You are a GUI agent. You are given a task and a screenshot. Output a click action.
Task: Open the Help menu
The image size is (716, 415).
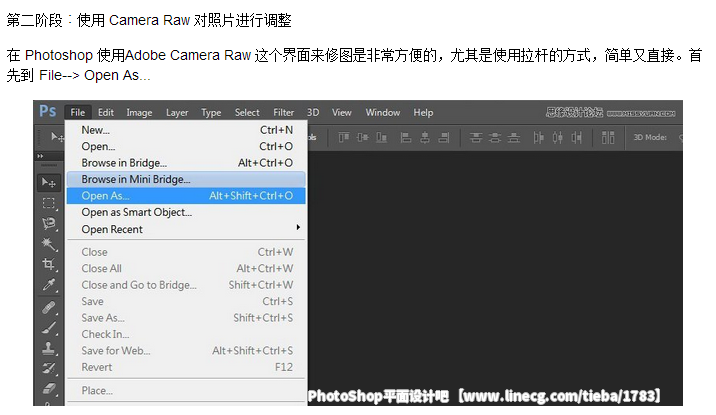423,112
